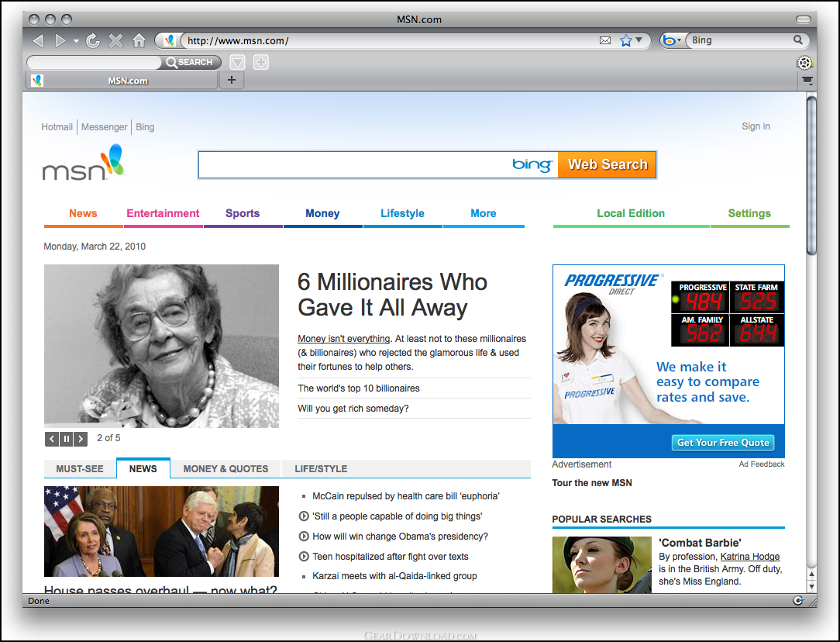Open 'Will you get rich someday?' link
Viewport: 840px width, 642px height.
353,409
